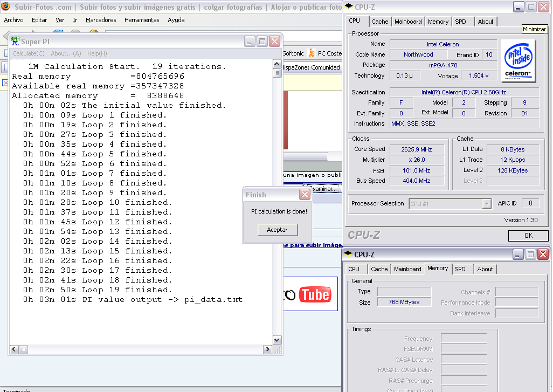This screenshot has height=392, width=553.
Task: Open Calculate(C) menu in Super PI
Action: coord(29,53)
